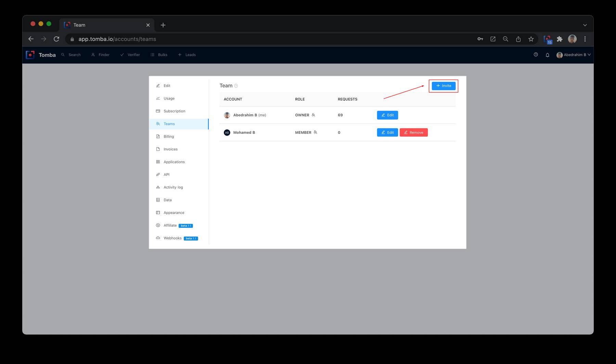Open a new browser tab

coord(163,25)
